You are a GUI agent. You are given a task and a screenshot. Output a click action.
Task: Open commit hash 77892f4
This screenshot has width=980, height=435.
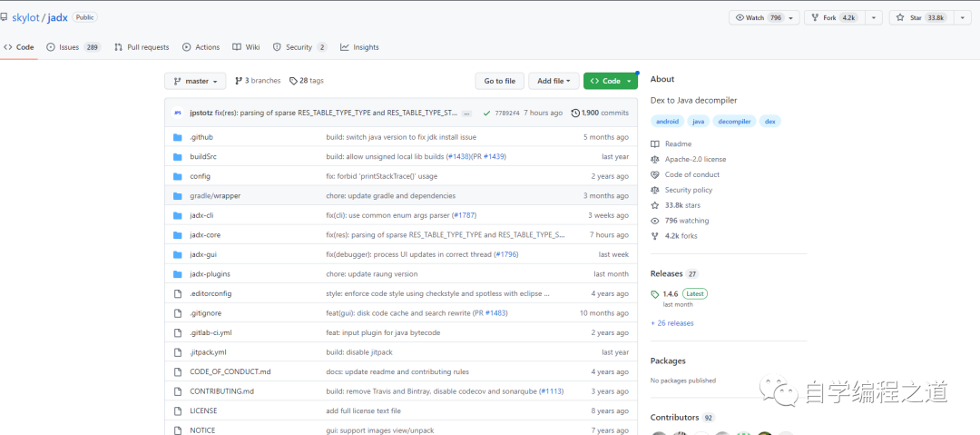tap(507, 114)
